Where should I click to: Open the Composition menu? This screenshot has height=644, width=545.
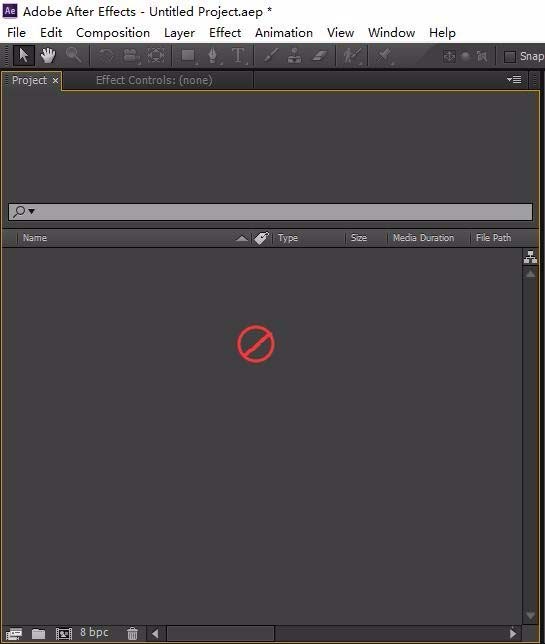point(113,33)
